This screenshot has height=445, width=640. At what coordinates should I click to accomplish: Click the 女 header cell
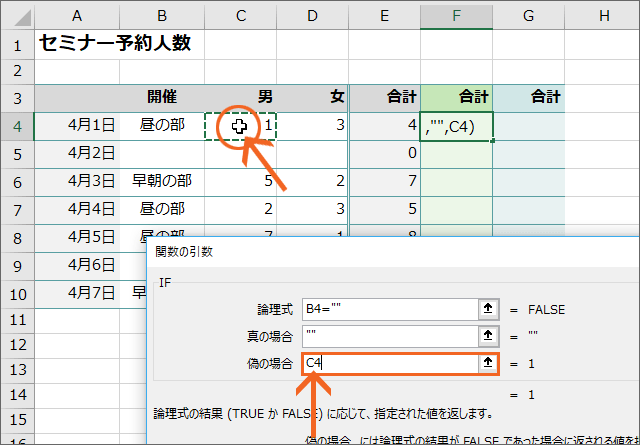(313, 98)
